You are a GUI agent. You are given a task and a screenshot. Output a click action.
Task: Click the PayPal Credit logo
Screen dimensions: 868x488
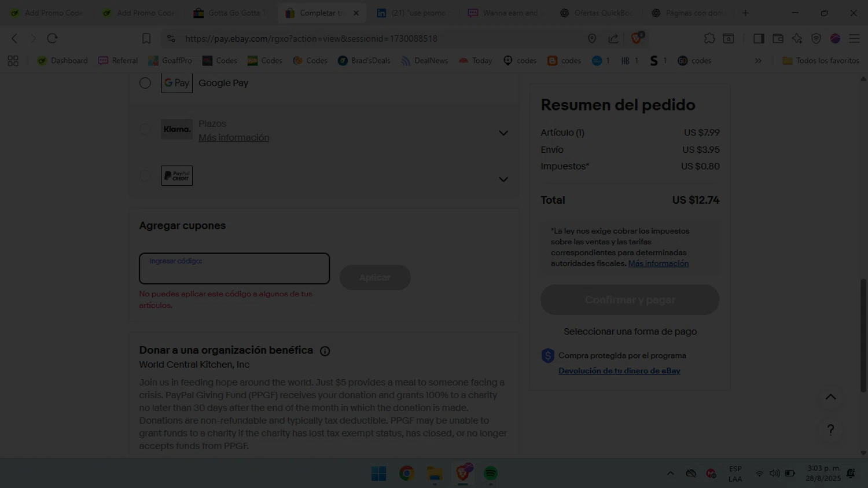coord(177,175)
